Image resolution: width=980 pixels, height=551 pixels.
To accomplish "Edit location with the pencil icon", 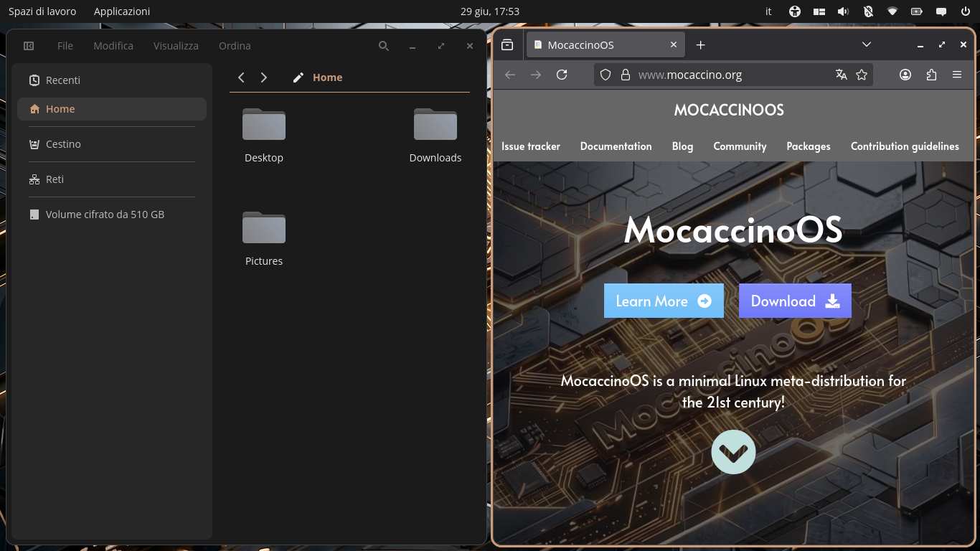I will click(298, 77).
